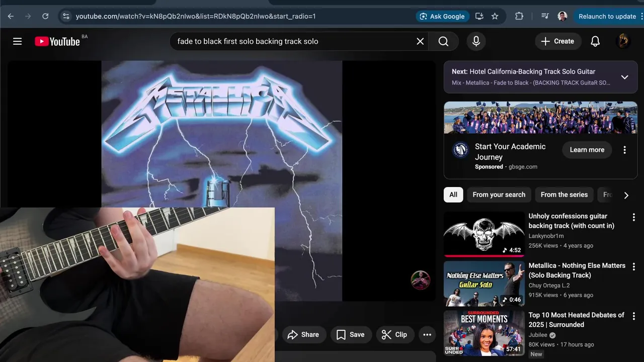Screen dimensions: 644x362
Task: Go to the YouTube home logo
Action: pyautogui.click(x=57, y=41)
